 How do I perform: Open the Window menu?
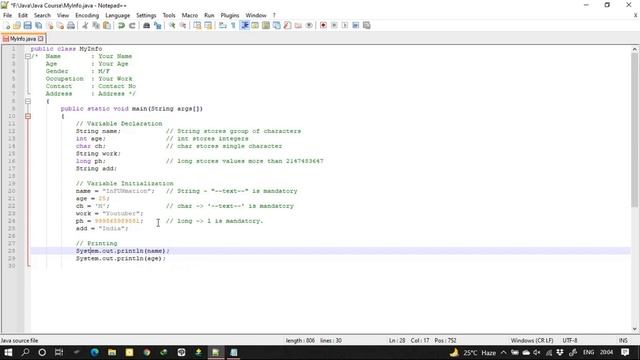(256, 15)
